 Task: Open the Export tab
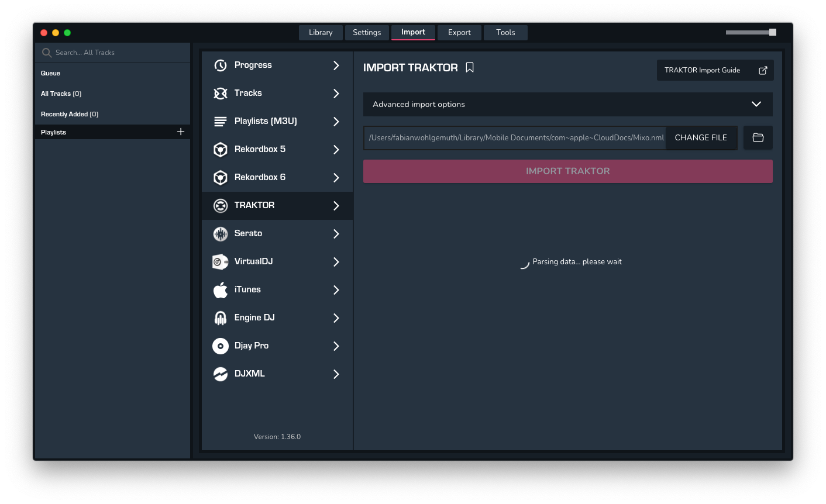(x=459, y=33)
